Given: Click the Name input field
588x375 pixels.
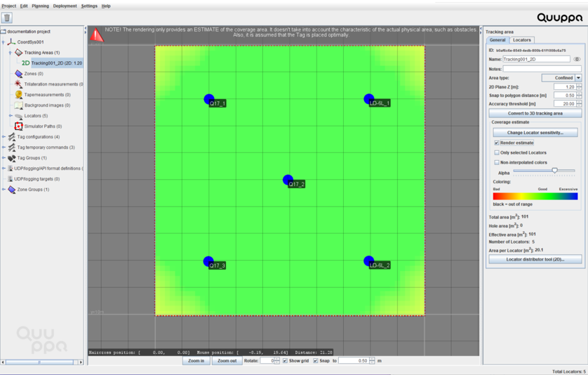Looking at the screenshot, I should pyautogui.click(x=536, y=59).
